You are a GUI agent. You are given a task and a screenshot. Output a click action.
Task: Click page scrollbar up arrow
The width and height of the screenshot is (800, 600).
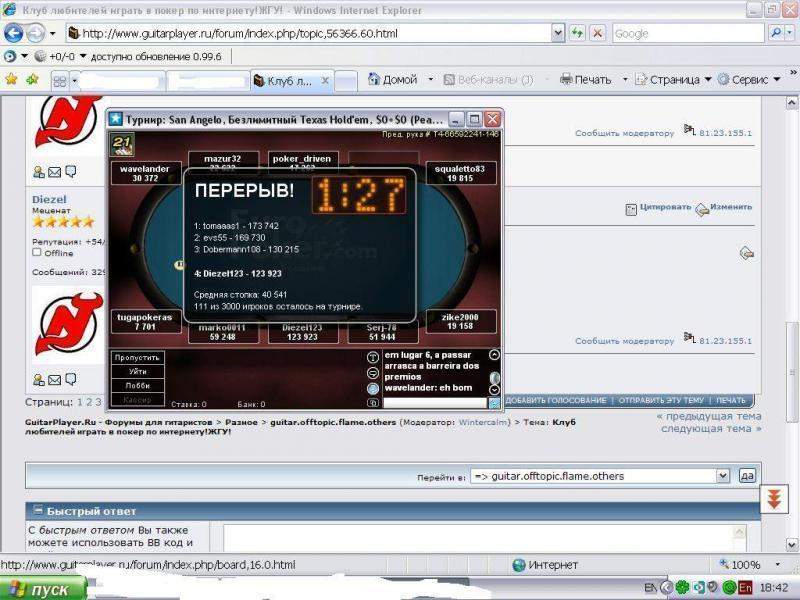(x=792, y=103)
